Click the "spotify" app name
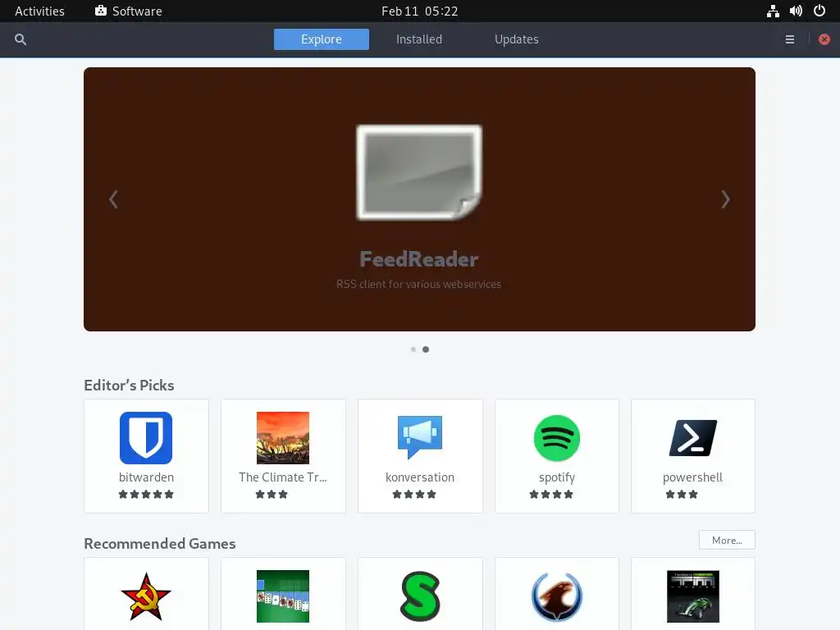Screen dimensions: 840x630 tap(557, 477)
